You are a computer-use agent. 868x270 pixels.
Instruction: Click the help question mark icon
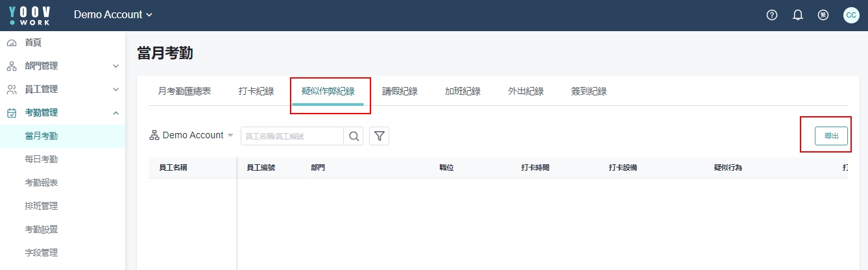tap(772, 15)
